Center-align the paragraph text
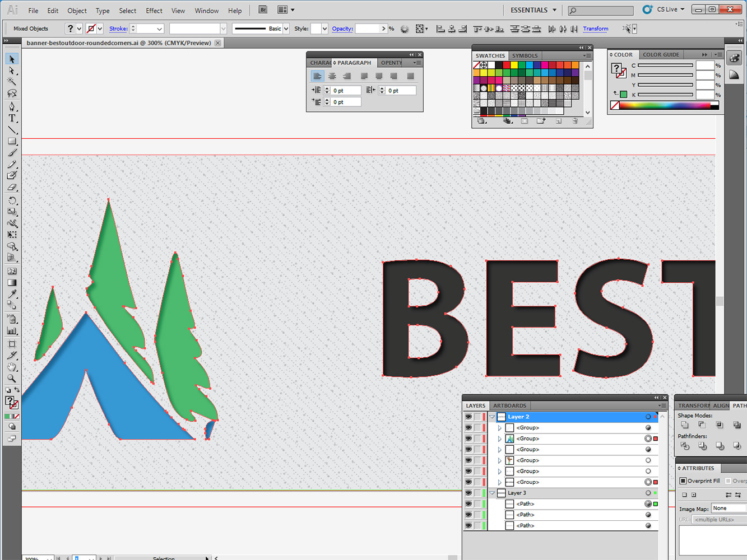The height and width of the screenshot is (560, 747). tap(332, 76)
